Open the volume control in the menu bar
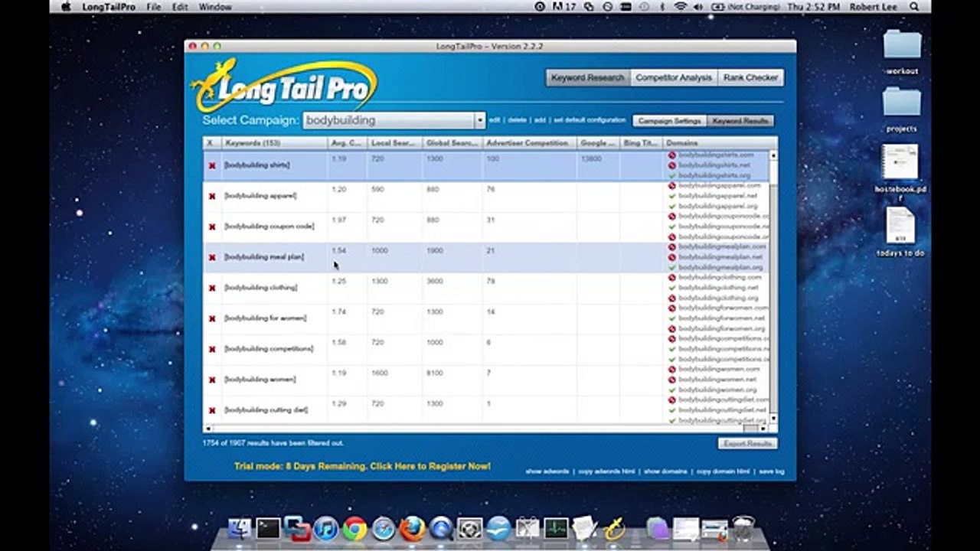Image resolution: width=980 pixels, height=551 pixels. [x=698, y=7]
